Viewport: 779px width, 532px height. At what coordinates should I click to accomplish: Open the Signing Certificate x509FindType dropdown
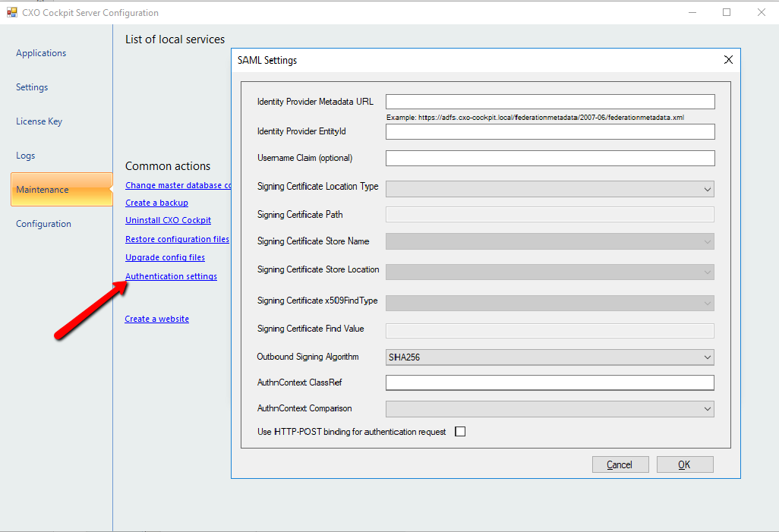[x=549, y=303]
